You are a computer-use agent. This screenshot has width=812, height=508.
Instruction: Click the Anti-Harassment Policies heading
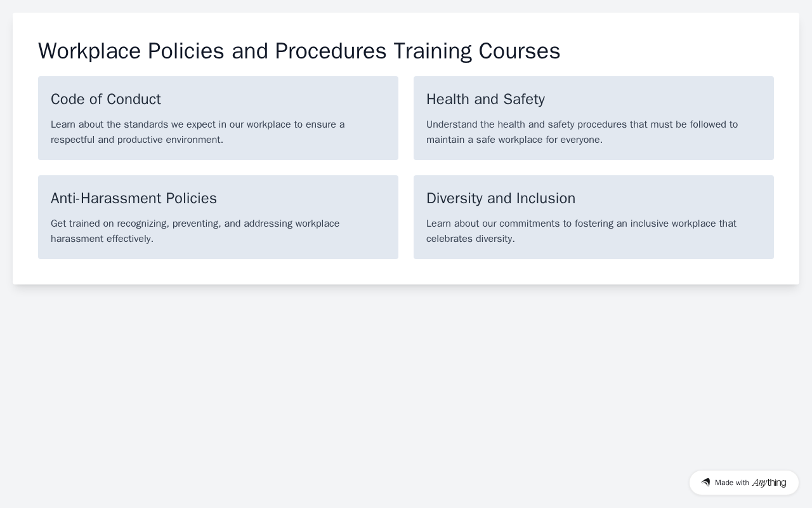134,198
